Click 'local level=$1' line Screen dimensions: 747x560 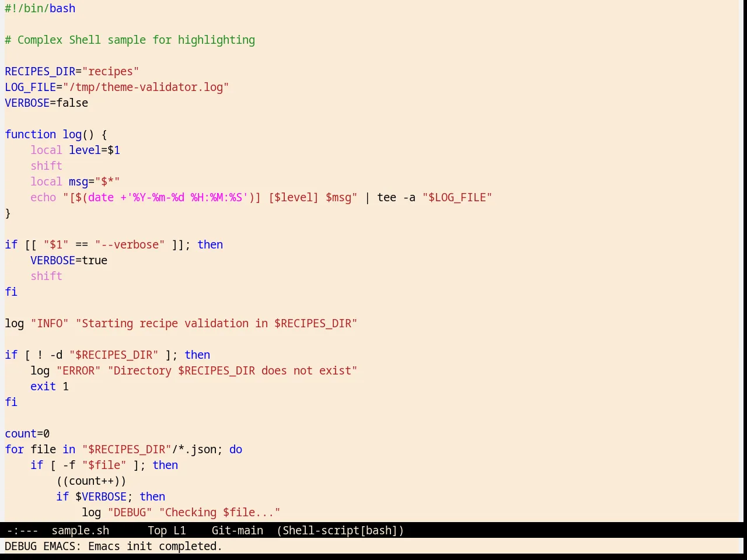pyautogui.click(x=75, y=150)
